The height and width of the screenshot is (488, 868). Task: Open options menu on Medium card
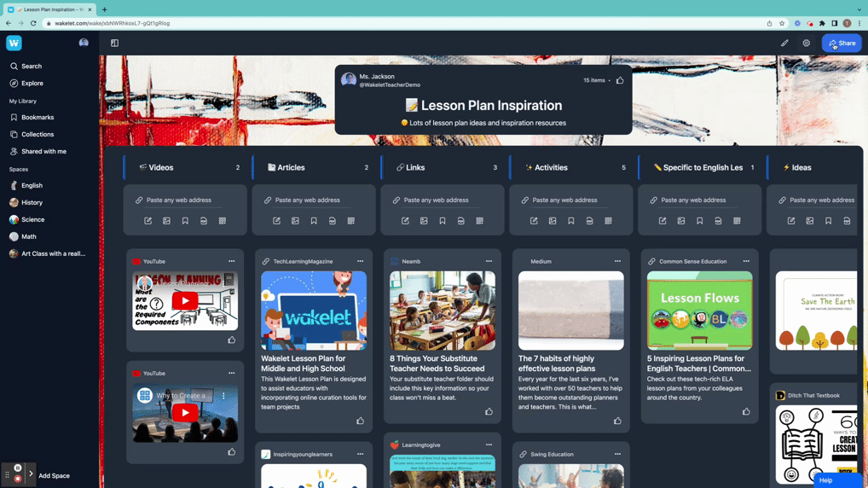click(617, 261)
